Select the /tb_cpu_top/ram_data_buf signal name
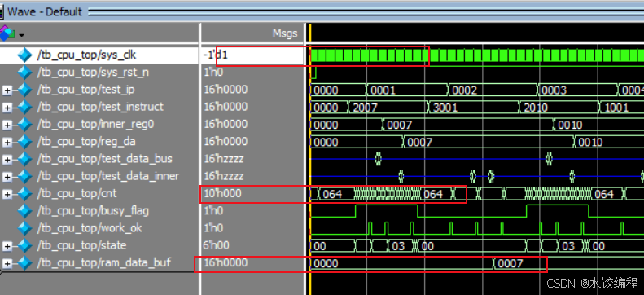 [x=103, y=263]
